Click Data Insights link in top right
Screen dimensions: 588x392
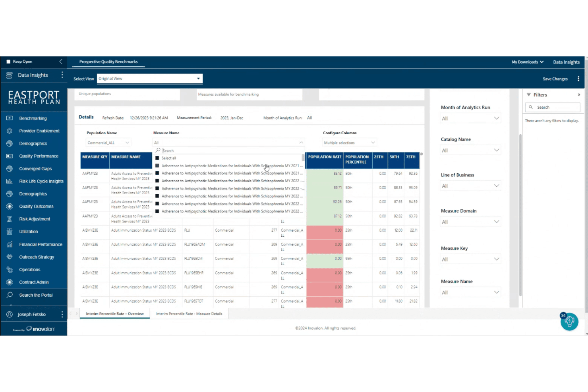566,62
